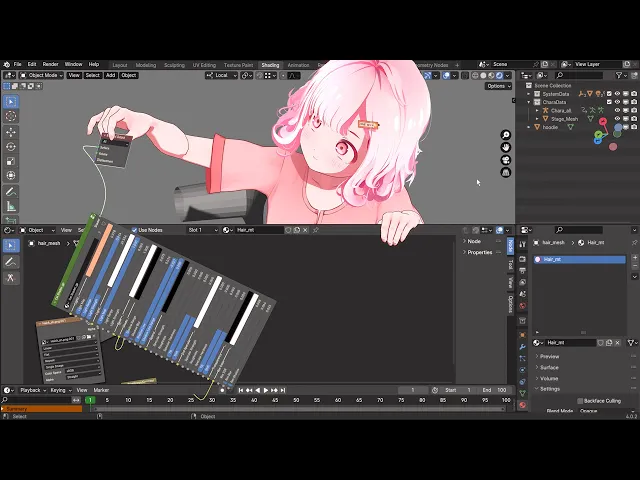Expand the Chara_all tree item
Viewport: 640px width, 480px height.
537,110
